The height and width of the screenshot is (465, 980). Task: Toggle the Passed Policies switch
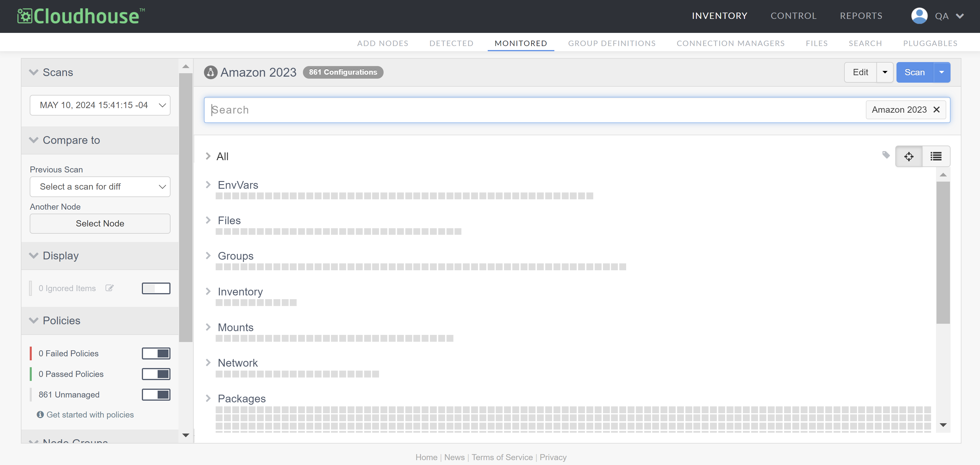(x=156, y=374)
